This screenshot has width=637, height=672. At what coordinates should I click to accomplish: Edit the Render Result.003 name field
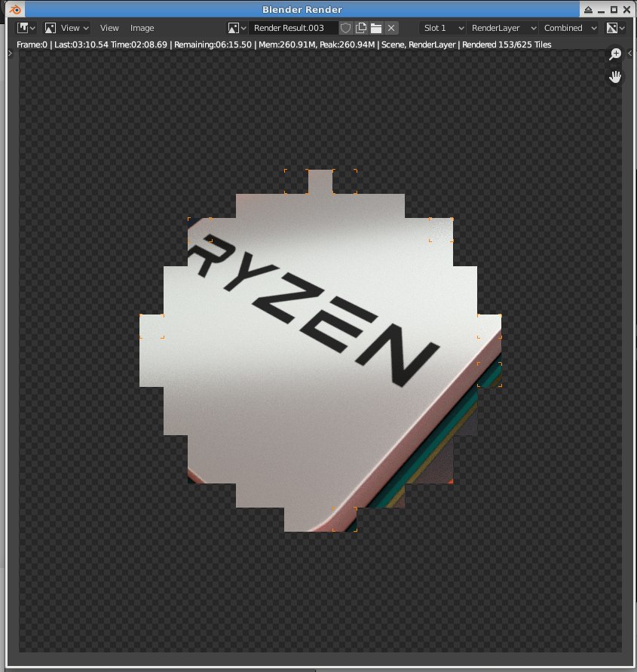coord(293,29)
